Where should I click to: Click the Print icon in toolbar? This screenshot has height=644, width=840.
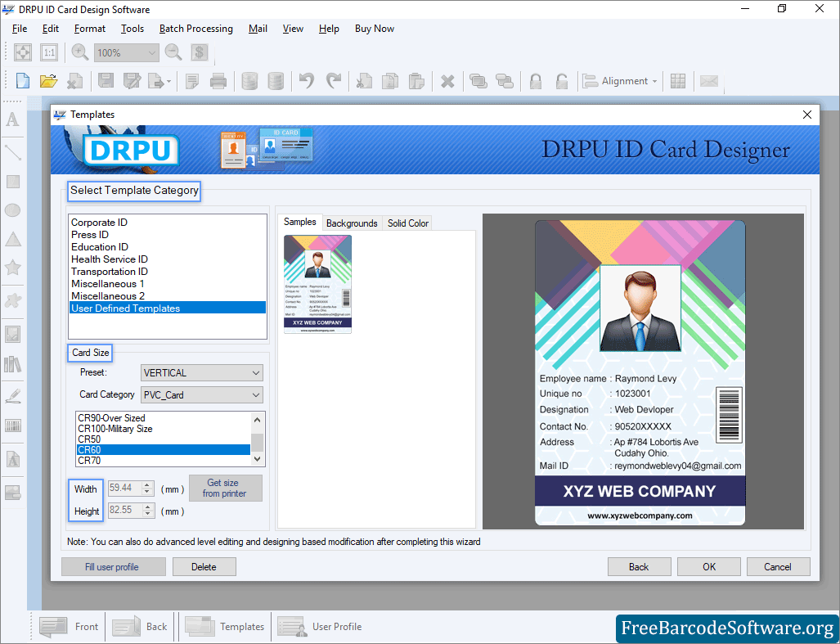tap(218, 81)
